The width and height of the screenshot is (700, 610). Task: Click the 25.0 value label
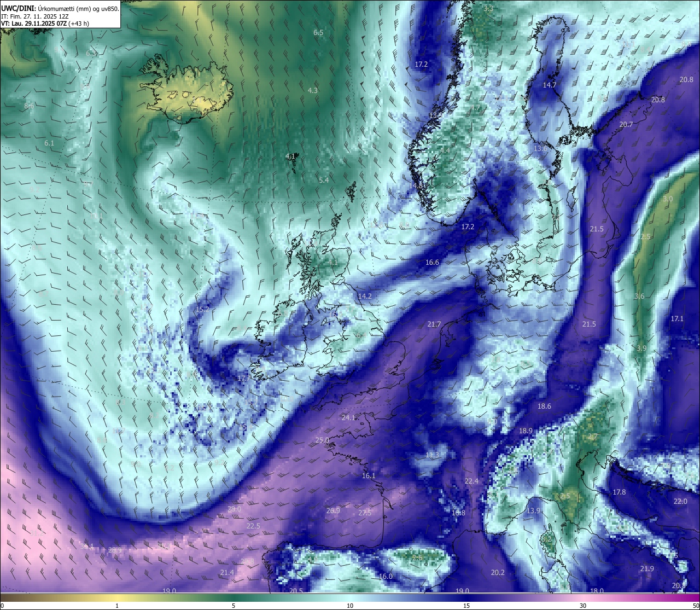click(x=323, y=440)
